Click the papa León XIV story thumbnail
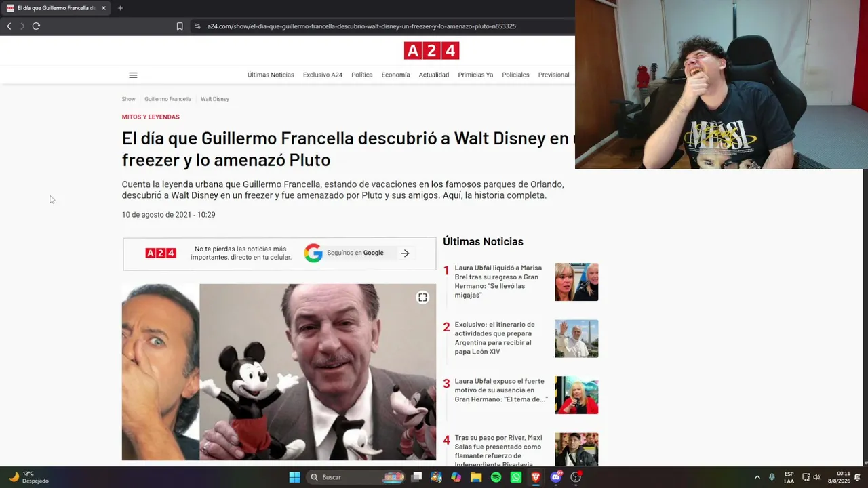 576,339
